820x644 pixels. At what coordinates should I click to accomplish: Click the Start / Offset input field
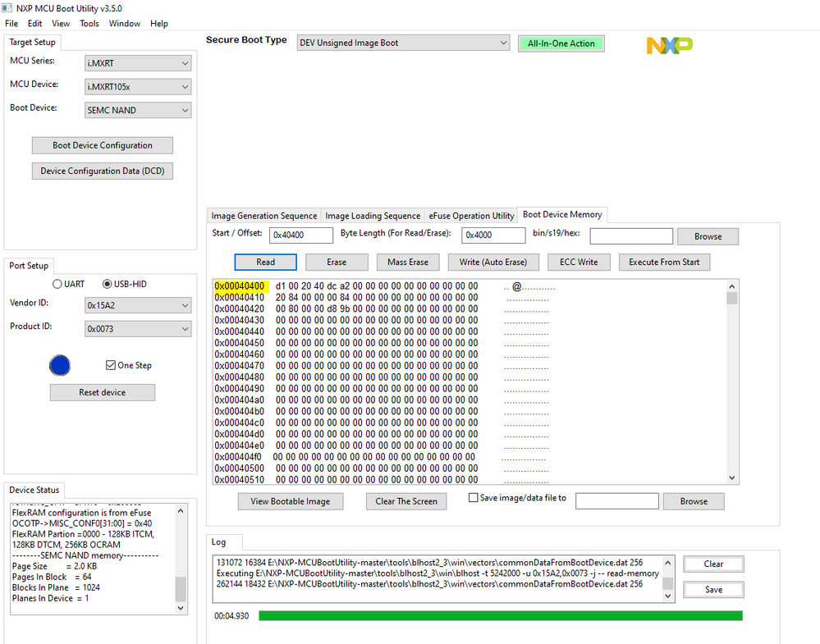tap(301, 235)
